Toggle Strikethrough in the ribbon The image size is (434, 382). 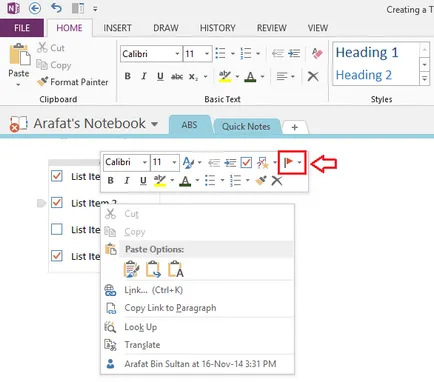pos(177,77)
